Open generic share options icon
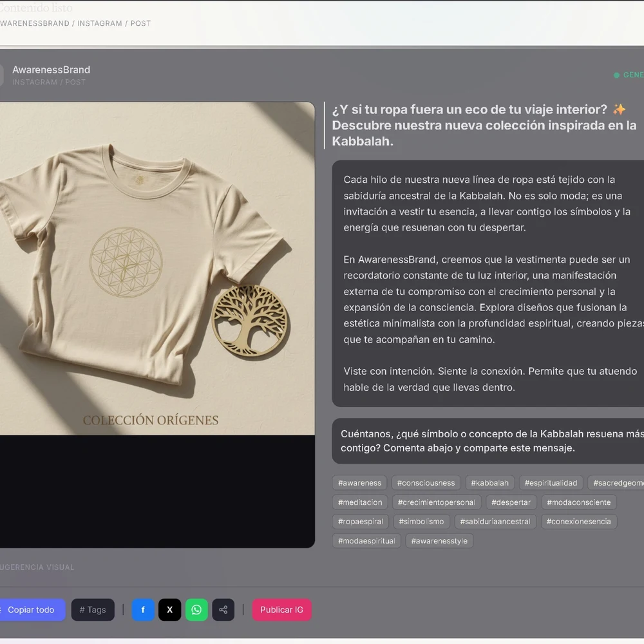644x644 pixels. pyautogui.click(x=223, y=609)
